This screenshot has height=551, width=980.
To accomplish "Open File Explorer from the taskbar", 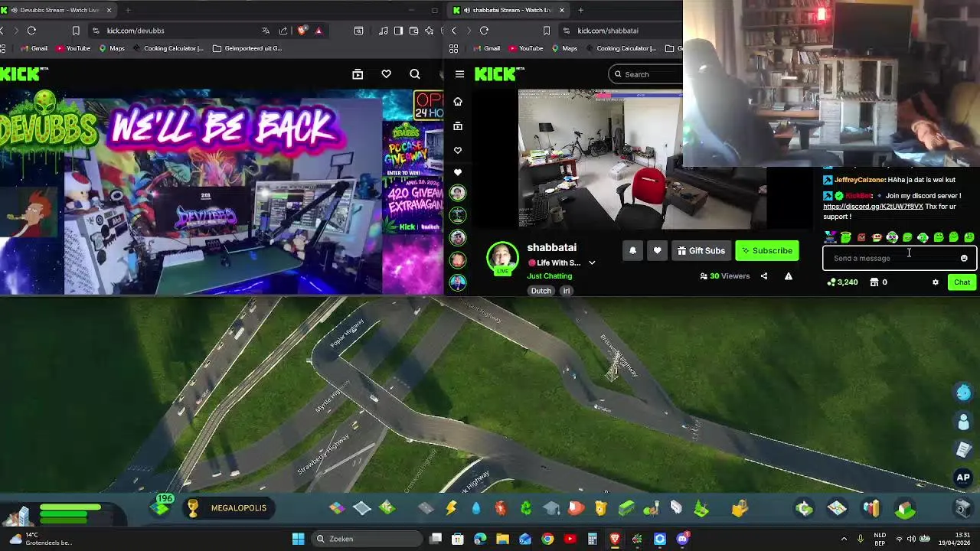I will click(502, 540).
